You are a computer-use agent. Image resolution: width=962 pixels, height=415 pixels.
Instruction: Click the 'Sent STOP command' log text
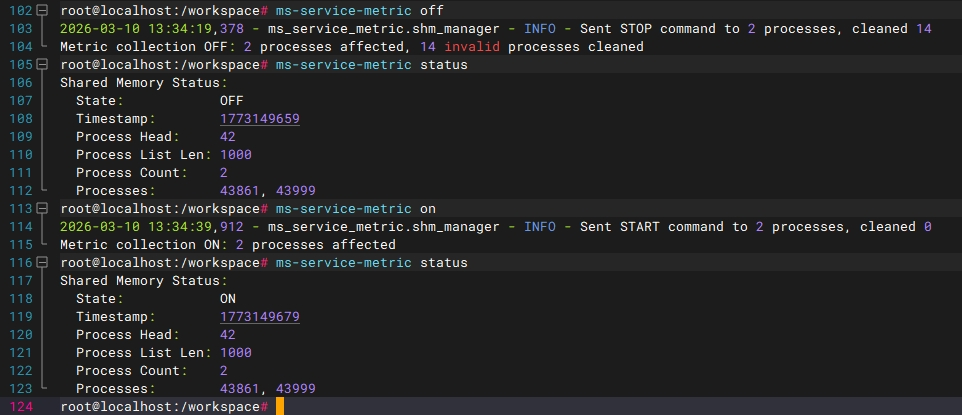click(x=653, y=28)
